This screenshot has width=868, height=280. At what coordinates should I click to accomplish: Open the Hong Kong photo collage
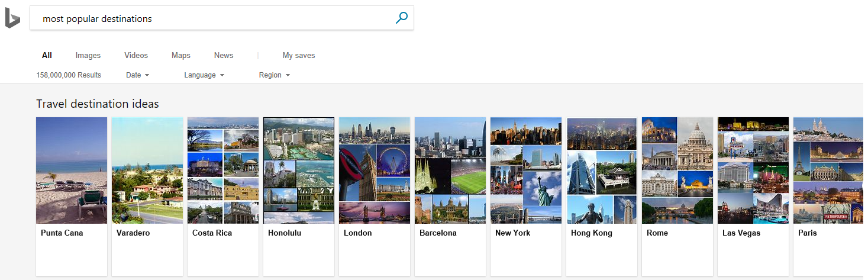pos(602,170)
